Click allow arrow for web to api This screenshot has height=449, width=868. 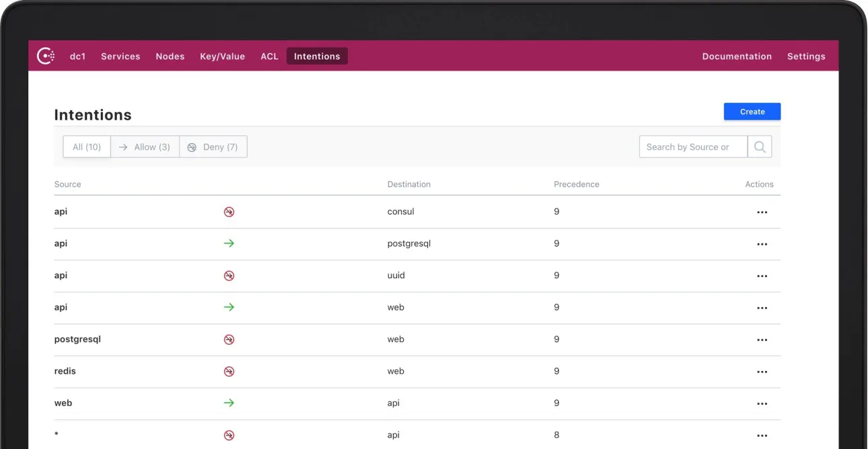coord(229,403)
